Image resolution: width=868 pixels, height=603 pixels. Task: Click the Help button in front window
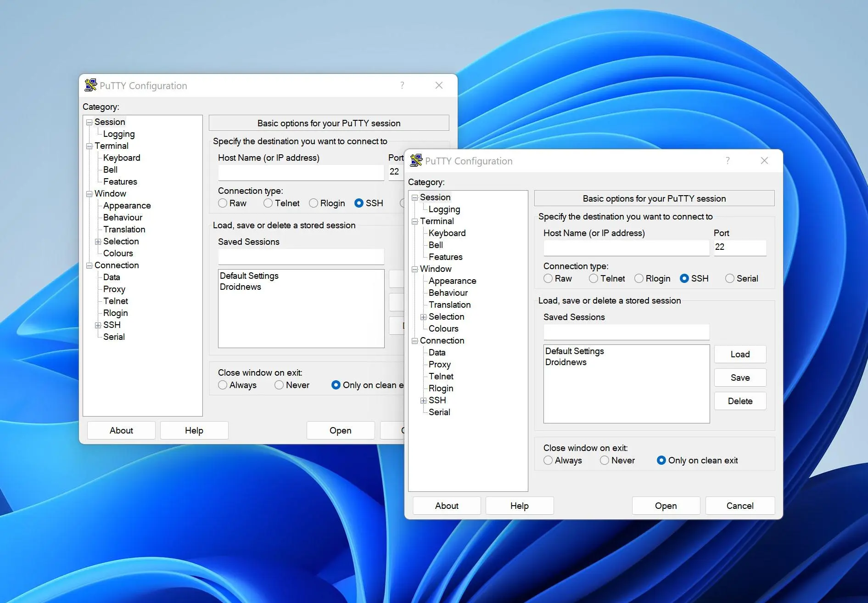[520, 506]
